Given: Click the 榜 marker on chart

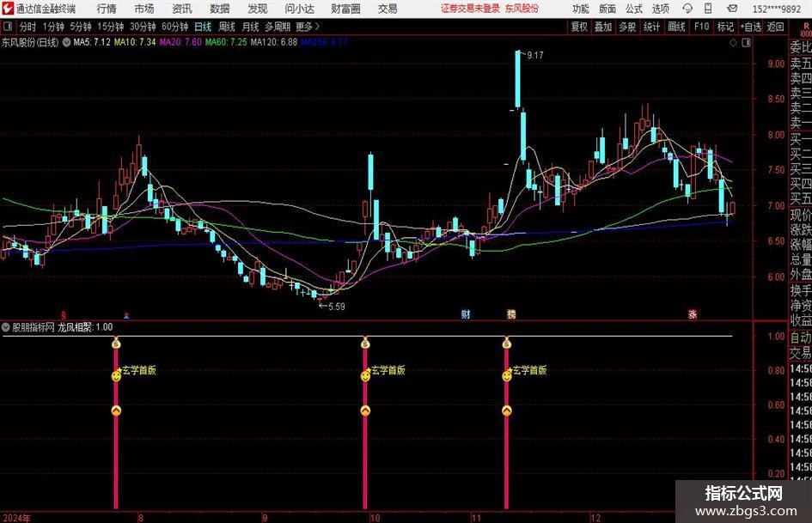Looking at the screenshot, I should (x=511, y=314).
